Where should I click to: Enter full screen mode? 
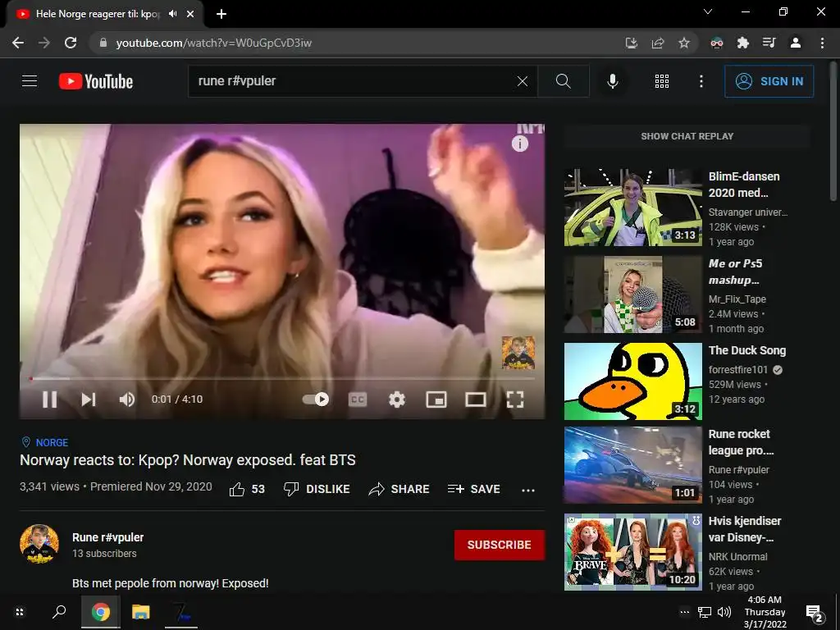click(x=515, y=399)
